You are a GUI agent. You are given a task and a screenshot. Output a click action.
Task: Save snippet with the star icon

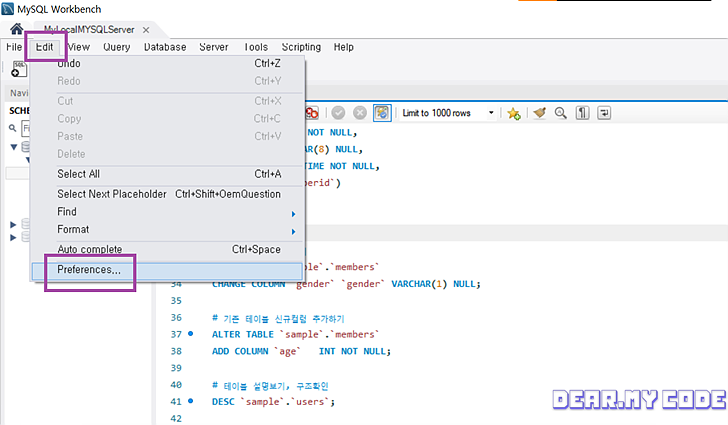514,113
